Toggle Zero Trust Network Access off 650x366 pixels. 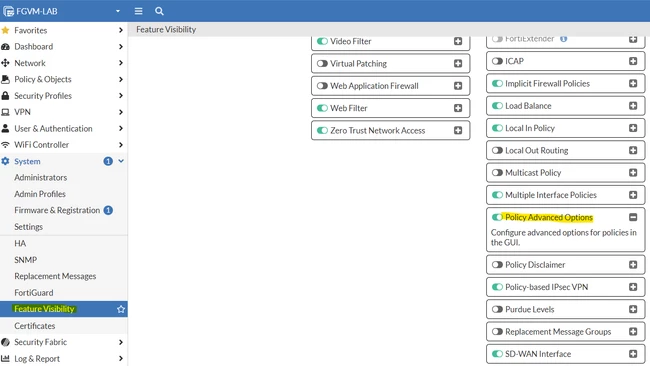coord(322,131)
